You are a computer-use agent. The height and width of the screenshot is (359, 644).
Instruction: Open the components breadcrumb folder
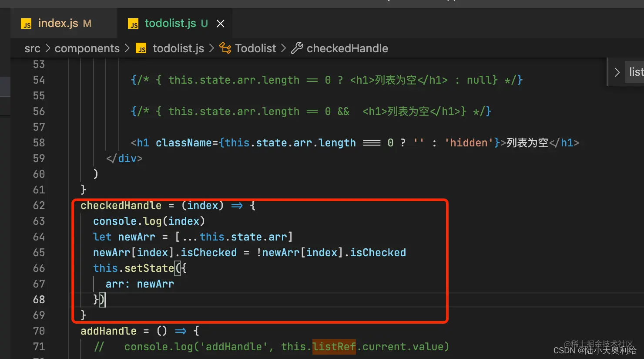coord(87,48)
